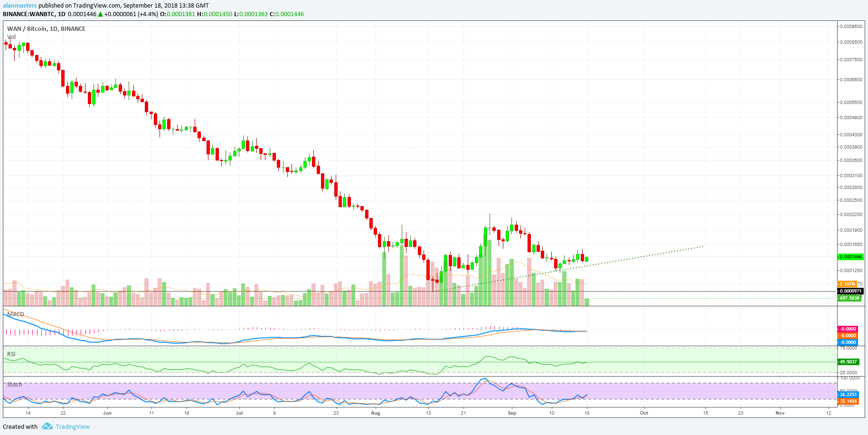Click the black 0.0000971 price label
Viewport: 868px width, 435px height.
[850, 291]
